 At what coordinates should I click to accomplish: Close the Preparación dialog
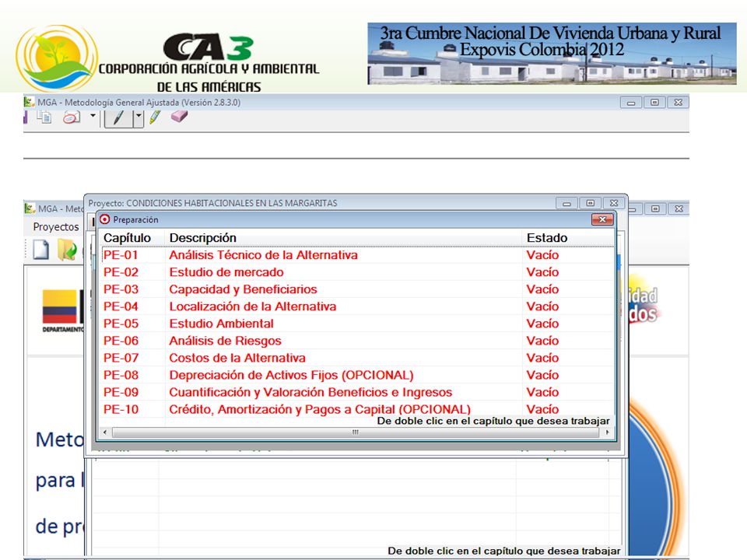[602, 219]
